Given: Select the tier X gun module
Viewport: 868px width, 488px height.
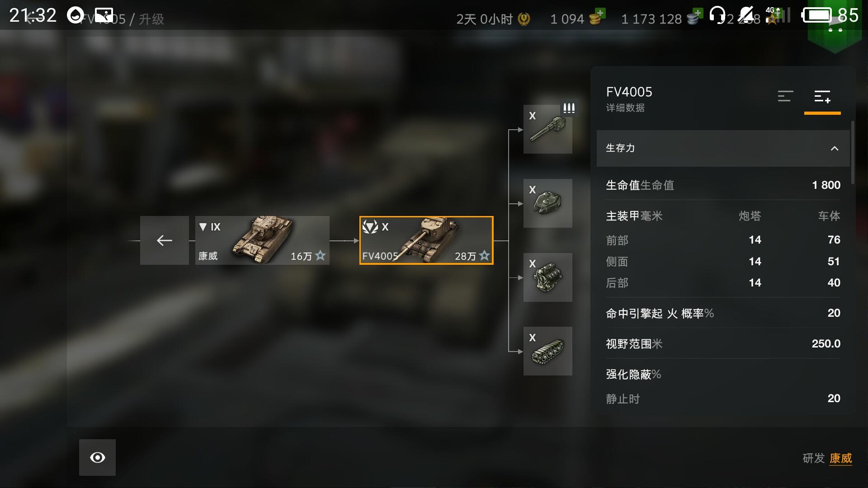Looking at the screenshot, I should 547,129.
